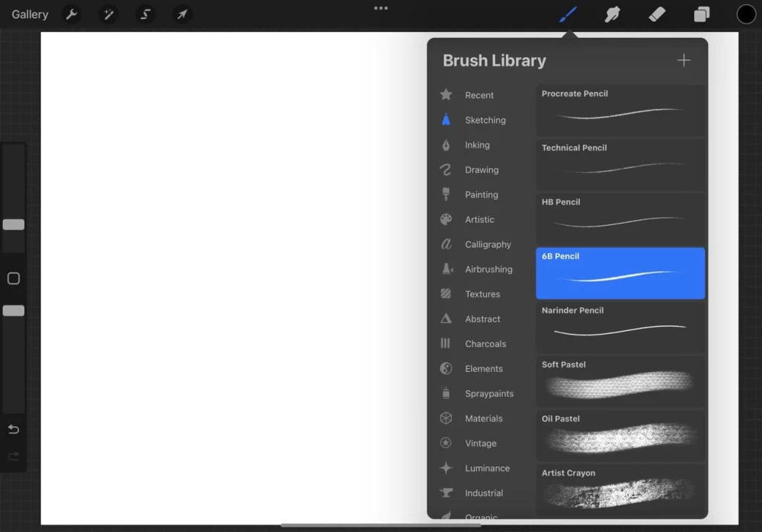The height and width of the screenshot is (532, 762).
Task: Choose the Soft Pastel brush
Action: (x=620, y=382)
